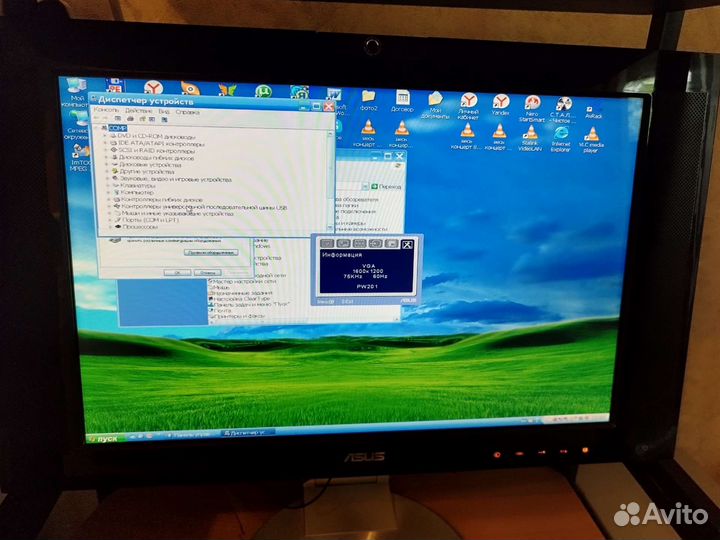Viewport: 720px width, 540px height.
Task: Open Принтеры и факсы in Control Panel
Action: (236, 316)
